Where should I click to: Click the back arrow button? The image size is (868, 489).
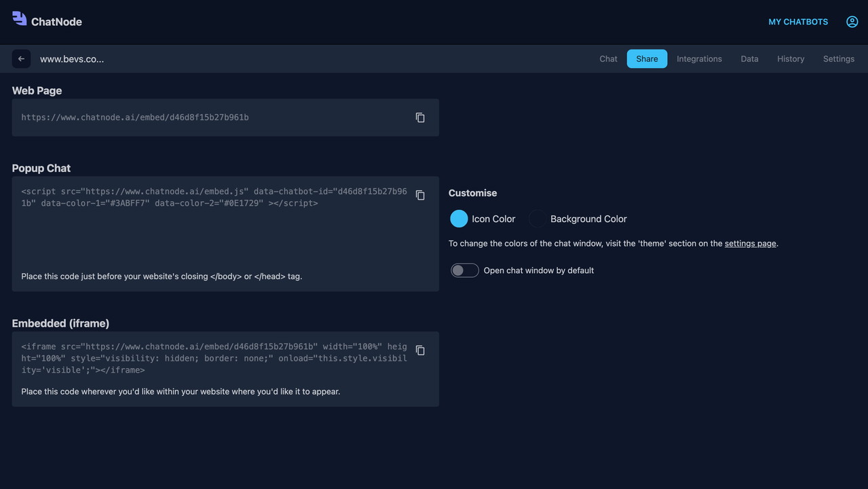tap(21, 59)
